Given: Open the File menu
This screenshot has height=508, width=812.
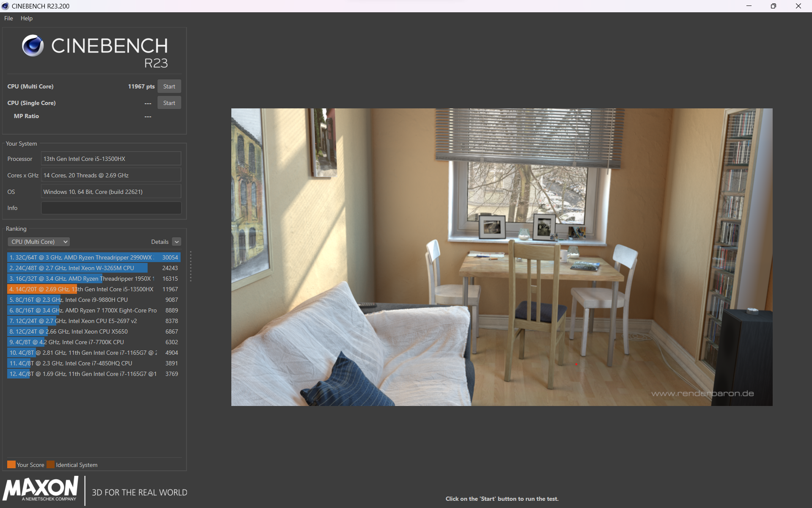Looking at the screenshot, I should click(x=8, y=18).
